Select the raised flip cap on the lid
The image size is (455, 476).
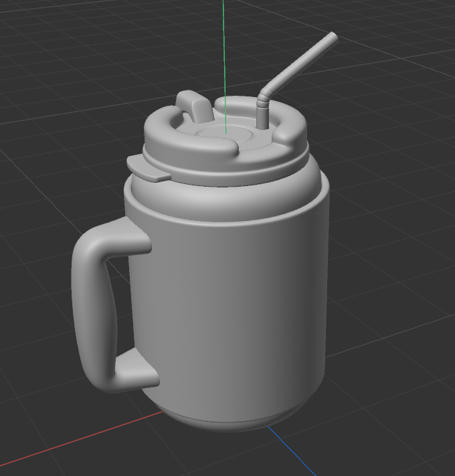pos(193,106)
